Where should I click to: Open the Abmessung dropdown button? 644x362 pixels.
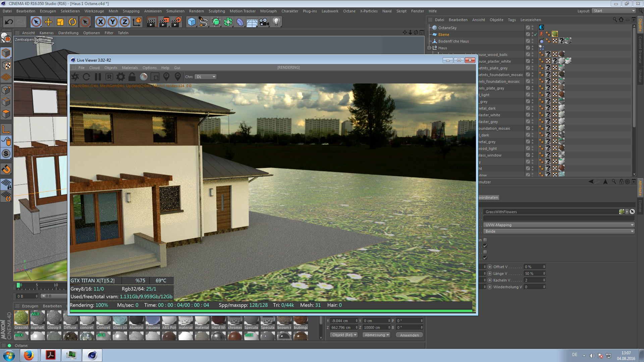tap(376, 335)
